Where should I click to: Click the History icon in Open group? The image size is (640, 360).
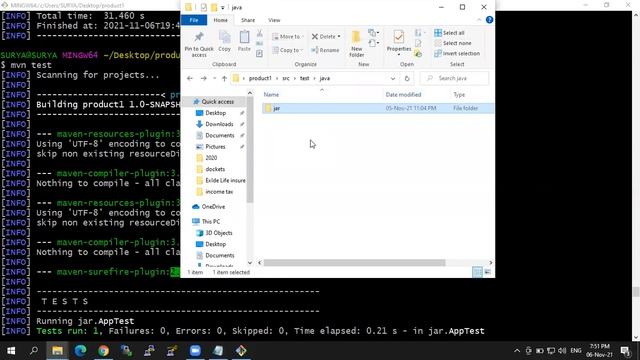click(x=418, y=53)
